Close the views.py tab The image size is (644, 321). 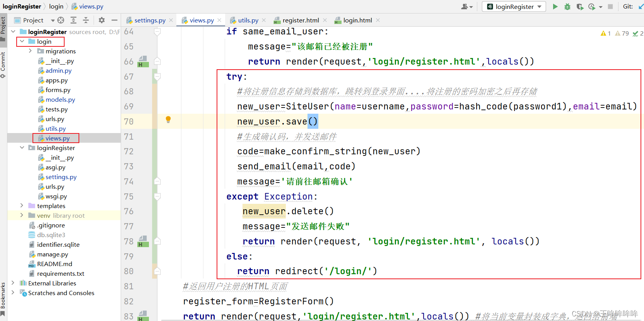219,20
